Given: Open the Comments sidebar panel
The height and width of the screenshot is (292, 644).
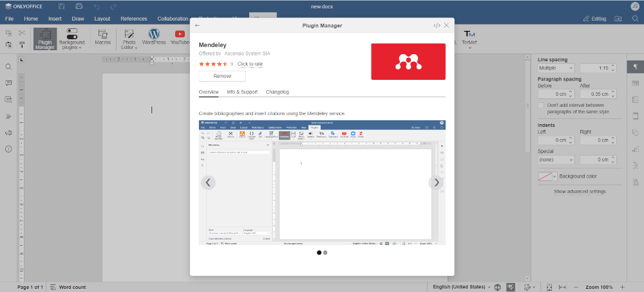Looking at the screenshot, I should click(x=8, y=83).
